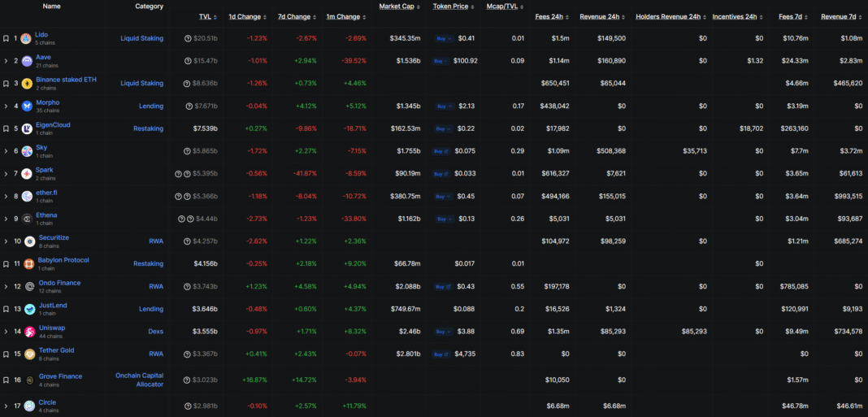This screenshot has width=868, height=417.
Task: Sort by Market Cap header
Action: coord(399,7)
